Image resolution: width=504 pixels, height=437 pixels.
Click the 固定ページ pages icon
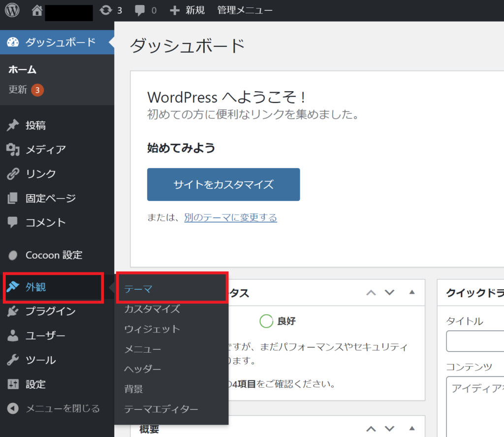(13, 198)
